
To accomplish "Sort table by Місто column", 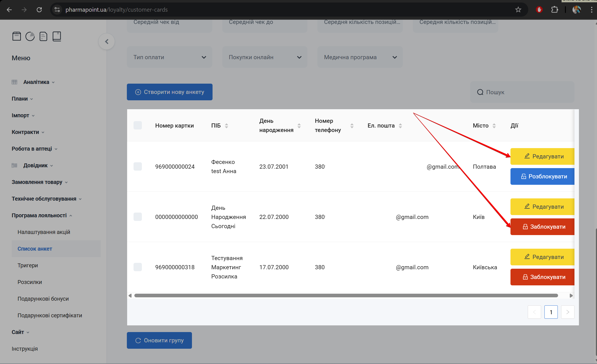I will tap(494, 126).
